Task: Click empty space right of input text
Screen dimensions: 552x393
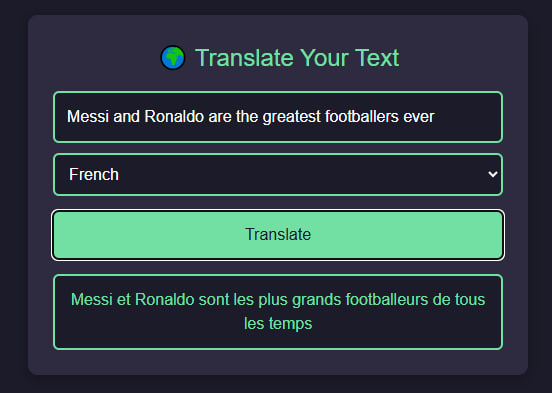Action: (468, 117)
